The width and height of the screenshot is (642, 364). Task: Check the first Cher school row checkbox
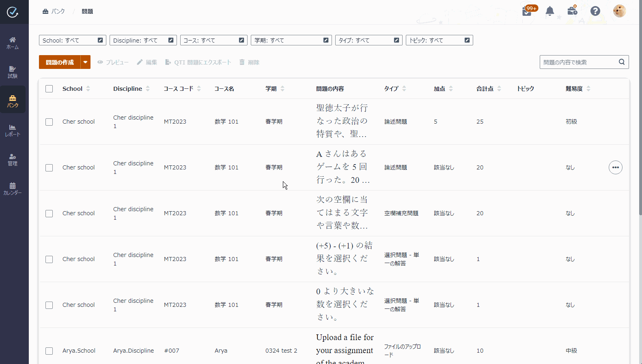(49, 122)
